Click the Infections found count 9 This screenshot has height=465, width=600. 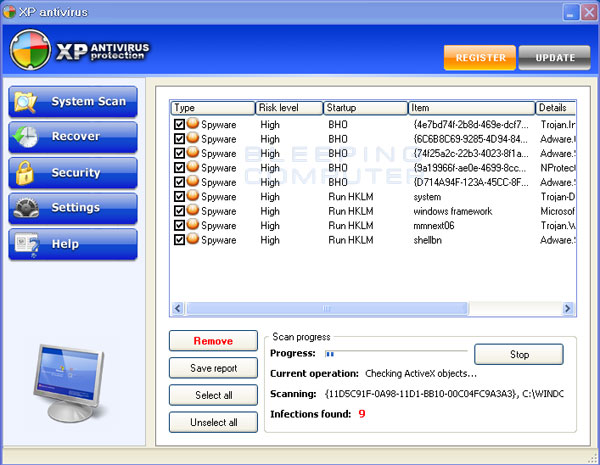pos(362,414)
